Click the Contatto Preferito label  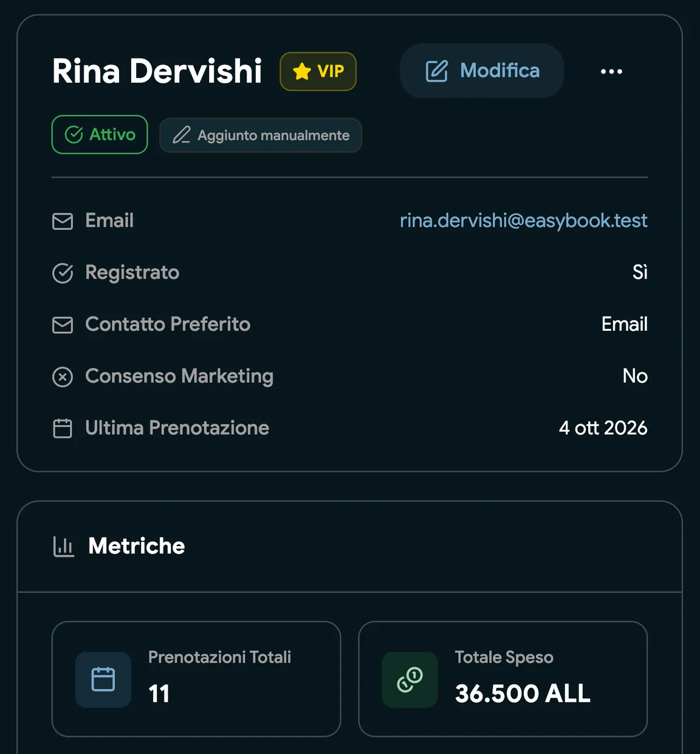coord(168,324)
